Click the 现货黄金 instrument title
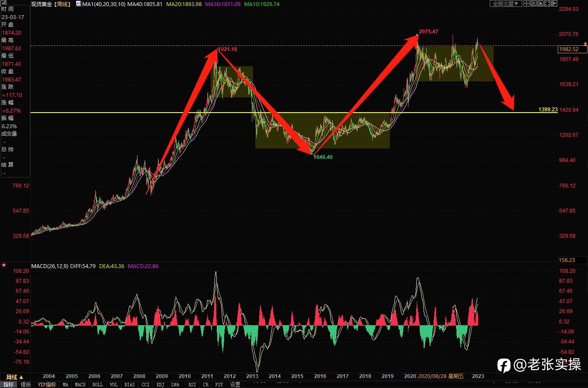 coord(42,3)
